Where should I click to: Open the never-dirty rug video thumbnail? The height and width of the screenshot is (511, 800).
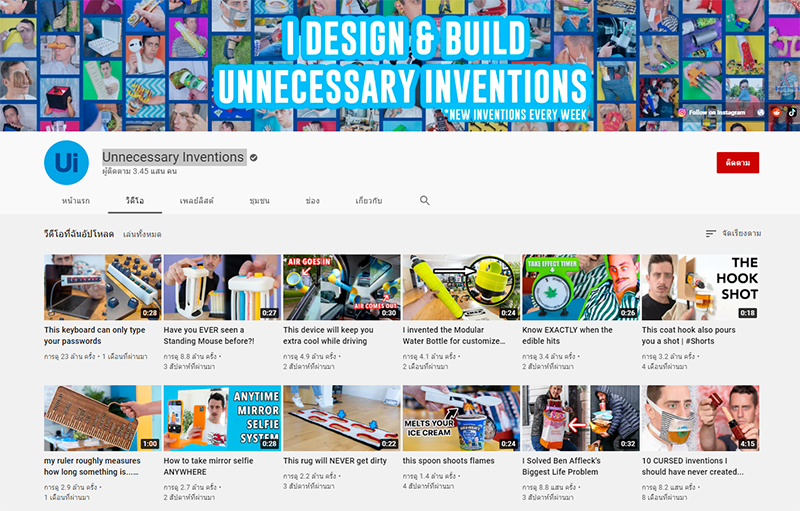[x=342, y=418]
